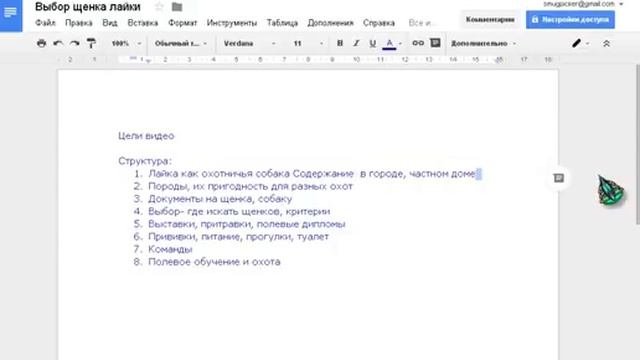Toggle italic formatting
The image size is (640, 360).
click(x=356, y=43)
